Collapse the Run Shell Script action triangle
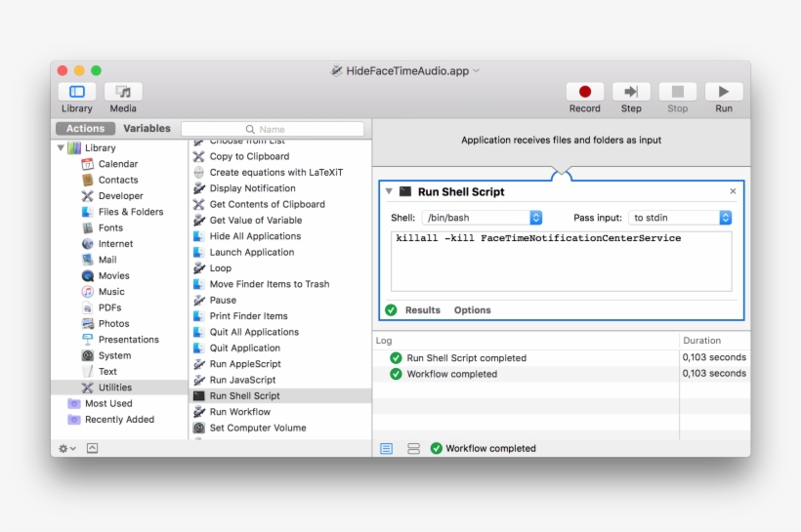This screenshot has width=801, height=532. click(x=389, y=191)
